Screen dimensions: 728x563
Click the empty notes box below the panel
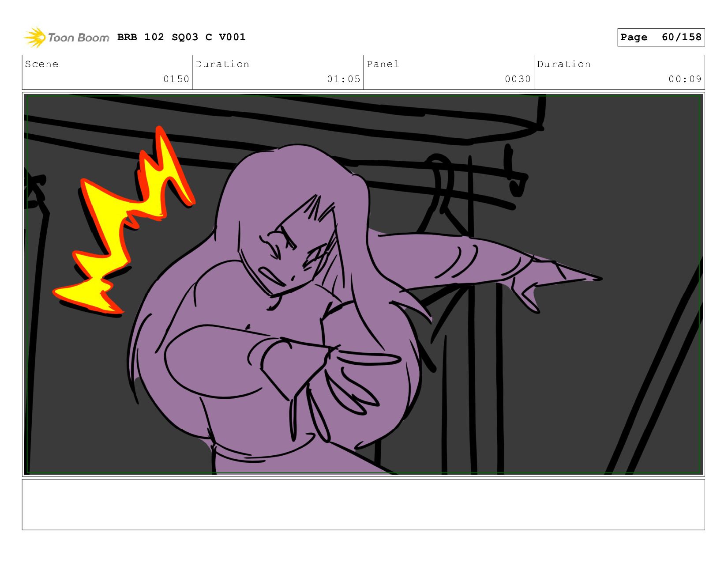coord(363,505)
